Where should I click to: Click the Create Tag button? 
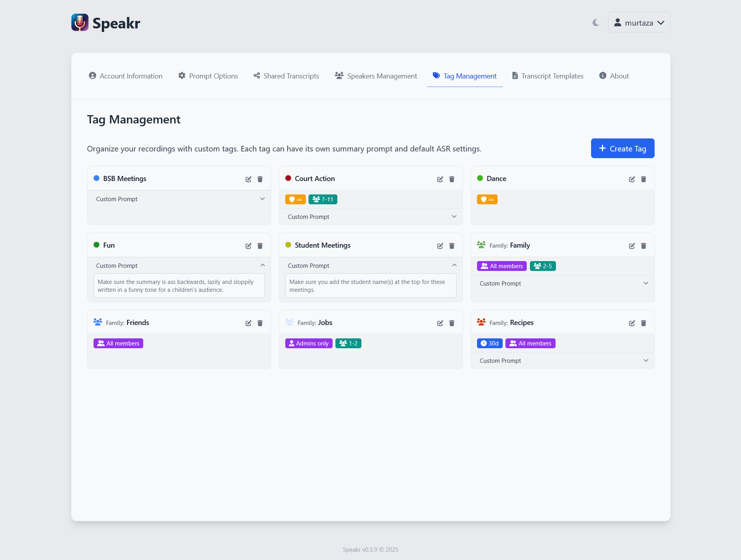[x=622, y=148]
